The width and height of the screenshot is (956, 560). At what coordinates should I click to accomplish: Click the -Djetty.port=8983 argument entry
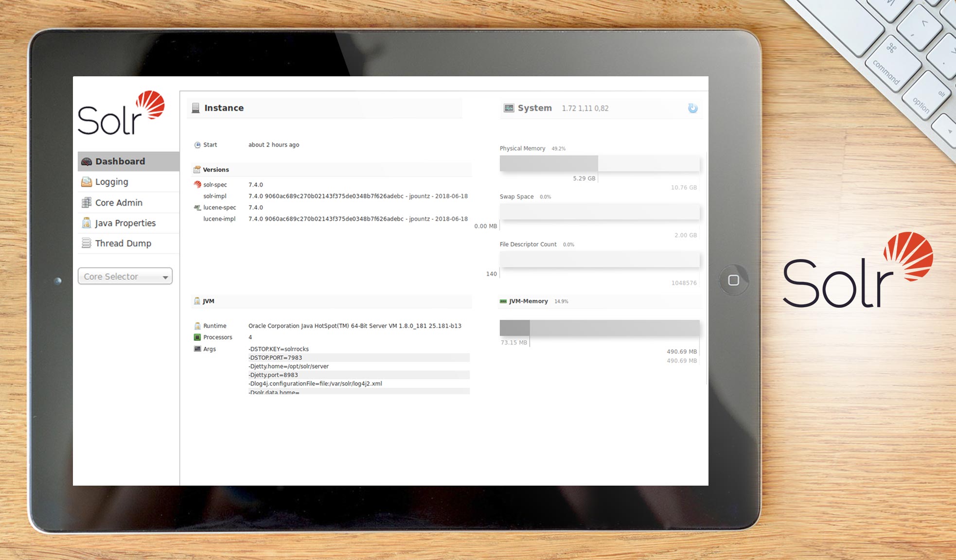273,375
